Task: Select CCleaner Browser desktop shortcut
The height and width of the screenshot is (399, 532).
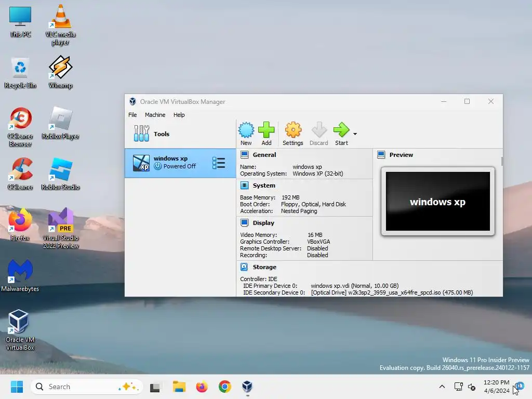Action: pos(20,127)
